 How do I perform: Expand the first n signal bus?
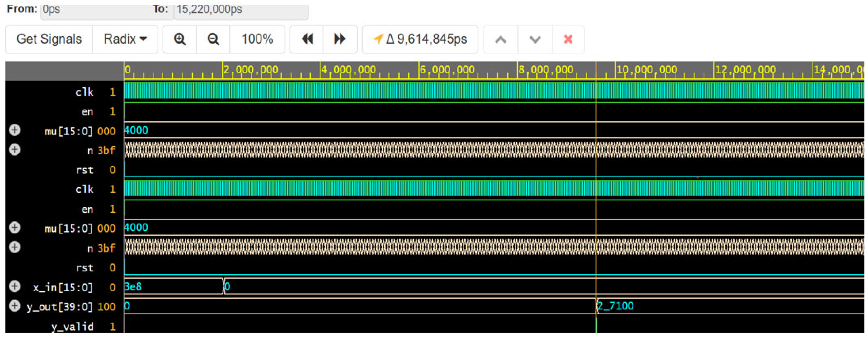[14, 150]
